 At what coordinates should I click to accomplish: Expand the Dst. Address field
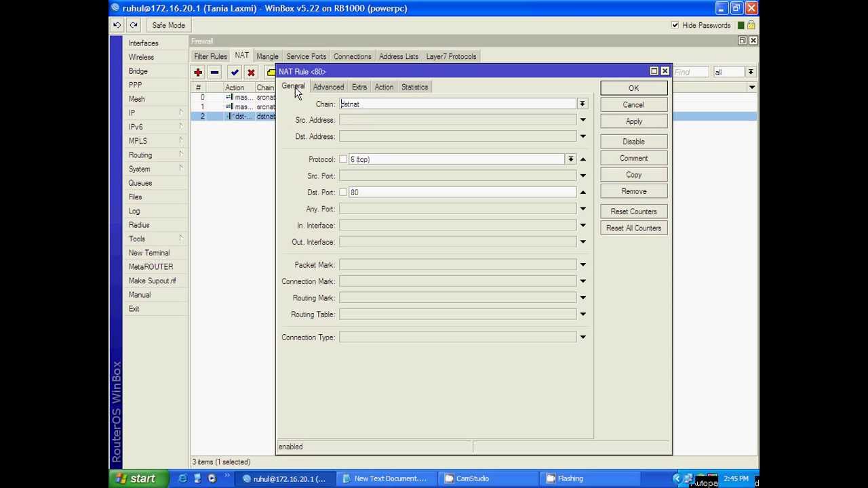point(583,136)
